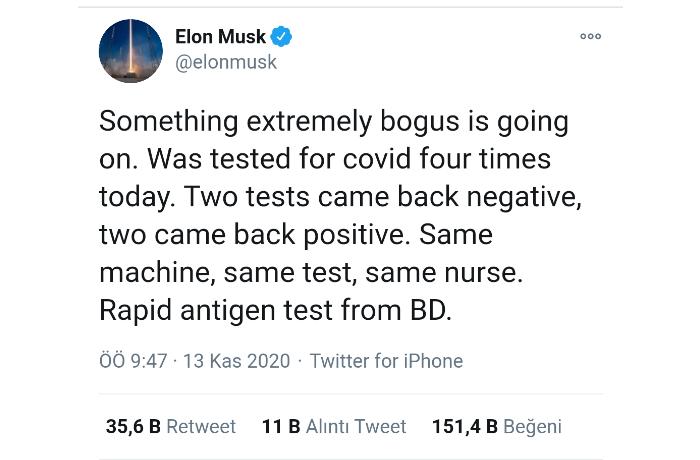The width and height of the screenshot is (700, 460).
Task: Click the '13 Kas 2020' date text
Action: 237,361
